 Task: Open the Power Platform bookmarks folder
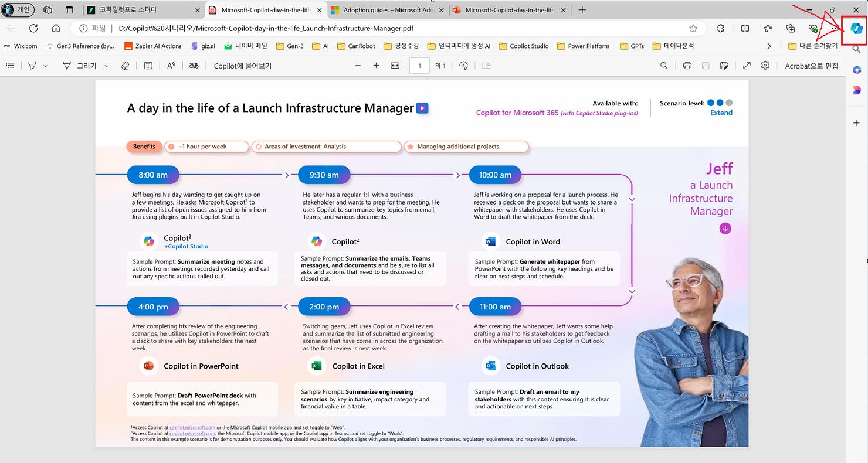point(583,46)
